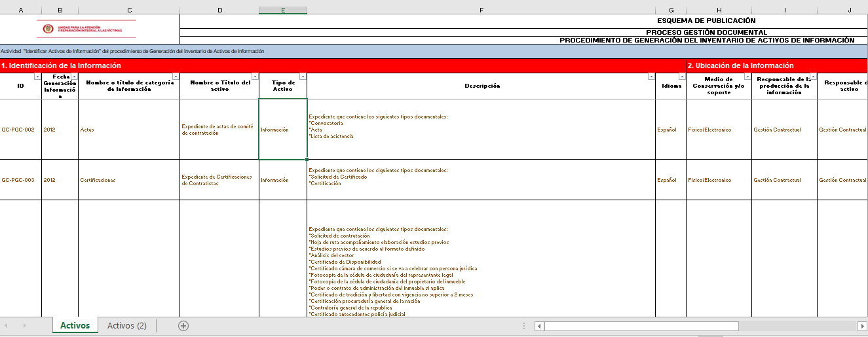Image resolution: width=868 pixels, height=337 pixels.
Task: Select column B header
Action: 60,10
